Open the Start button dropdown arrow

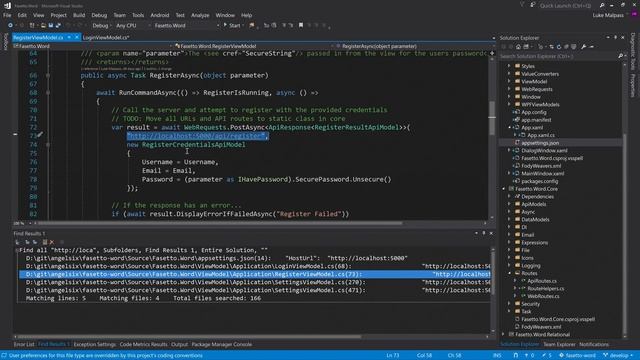pyautogui.click(x=243, y=25)
